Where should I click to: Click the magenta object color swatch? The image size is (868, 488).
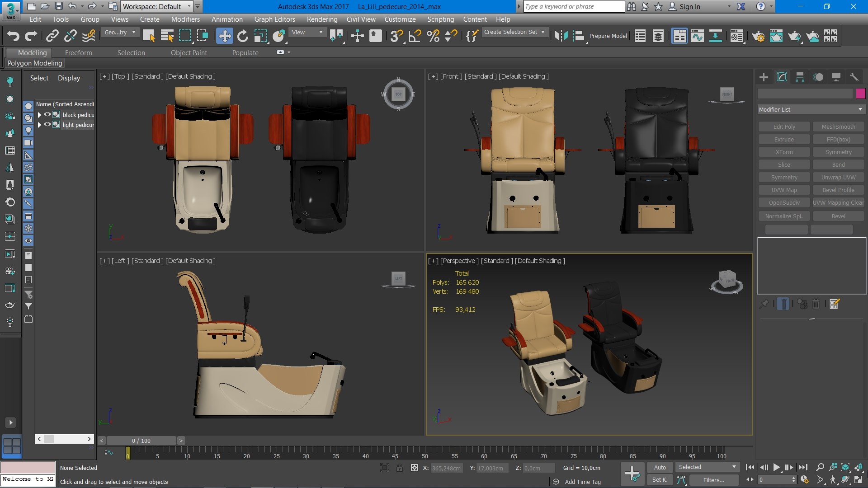pyautogui.click(x=860, y=94)
